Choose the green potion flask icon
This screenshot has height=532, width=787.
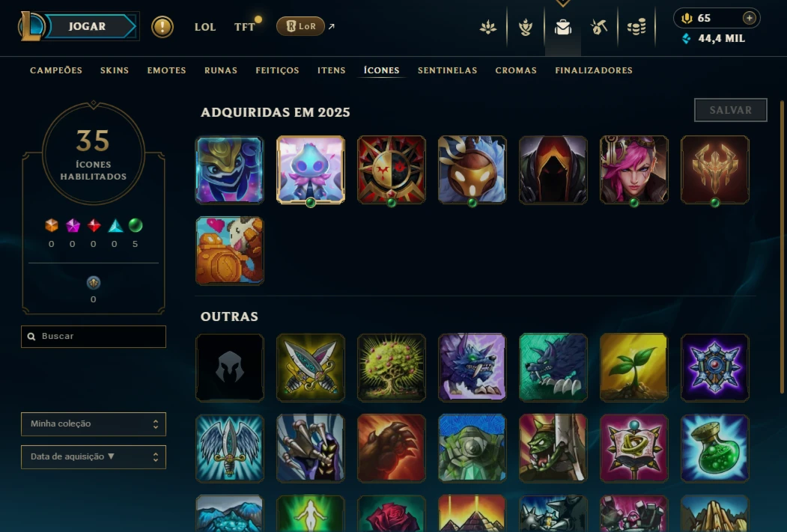tap(714, 447)
